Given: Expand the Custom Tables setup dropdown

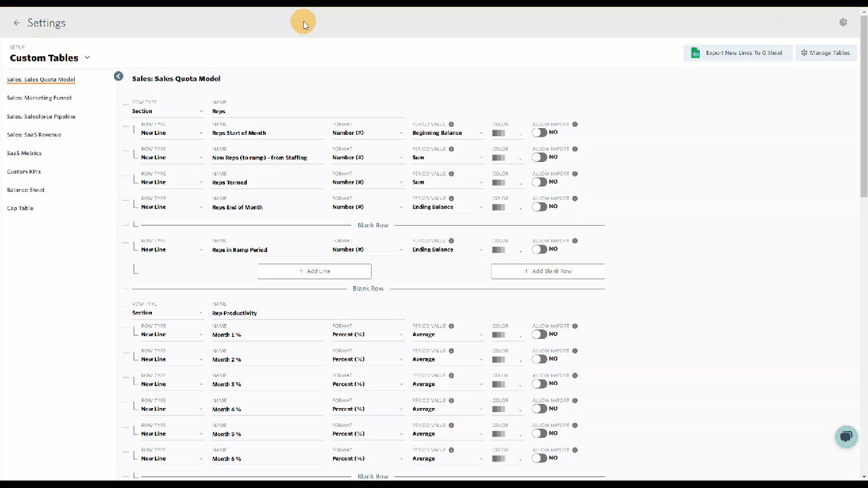Looking at the screenshot, I should pyautogui.click(x=87, y=58).
